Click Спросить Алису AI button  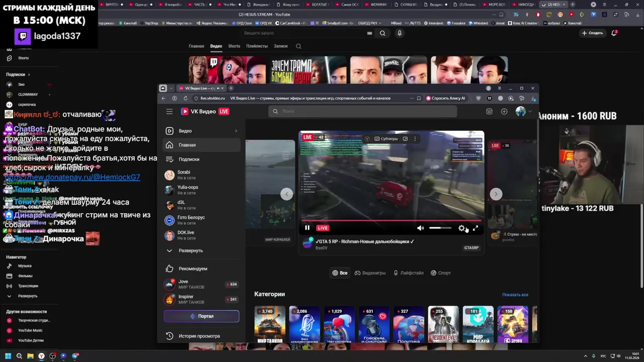(446, 99)
